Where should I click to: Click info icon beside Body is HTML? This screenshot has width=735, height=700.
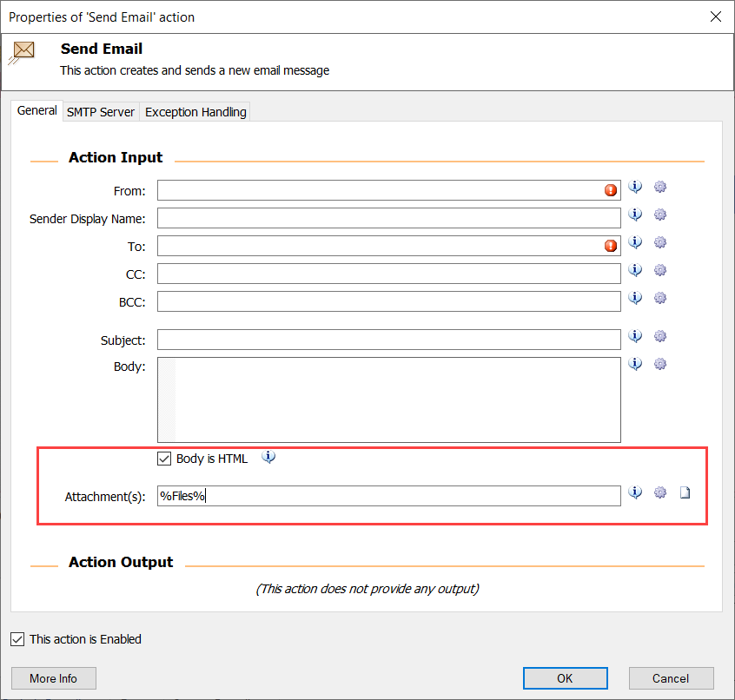pyautogui.click(x=268, y=456)
